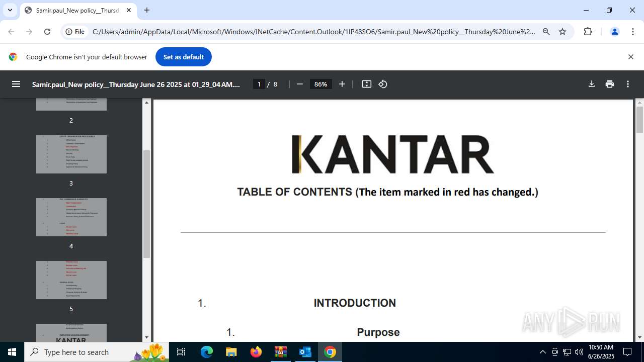Select the Samir.paul_New policy browser tab

(x=77, y=10)
